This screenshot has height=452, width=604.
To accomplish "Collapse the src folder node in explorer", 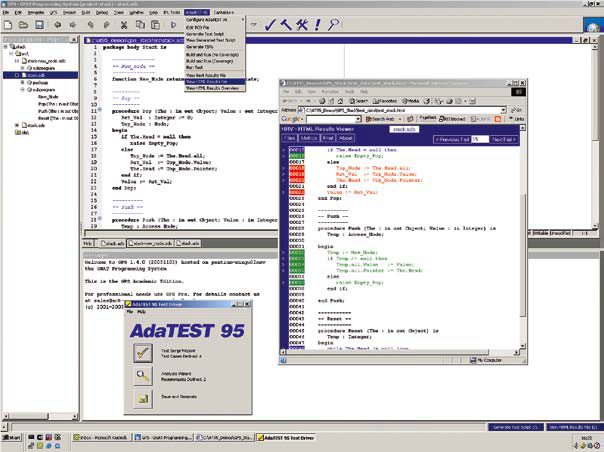I will click(12, 54).
